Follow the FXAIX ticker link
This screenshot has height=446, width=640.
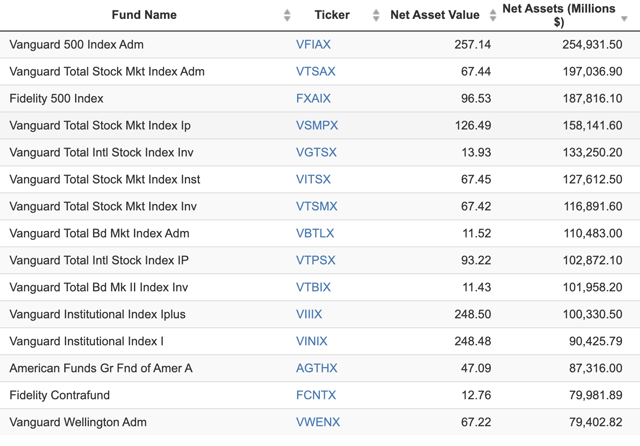pos(312,99)
